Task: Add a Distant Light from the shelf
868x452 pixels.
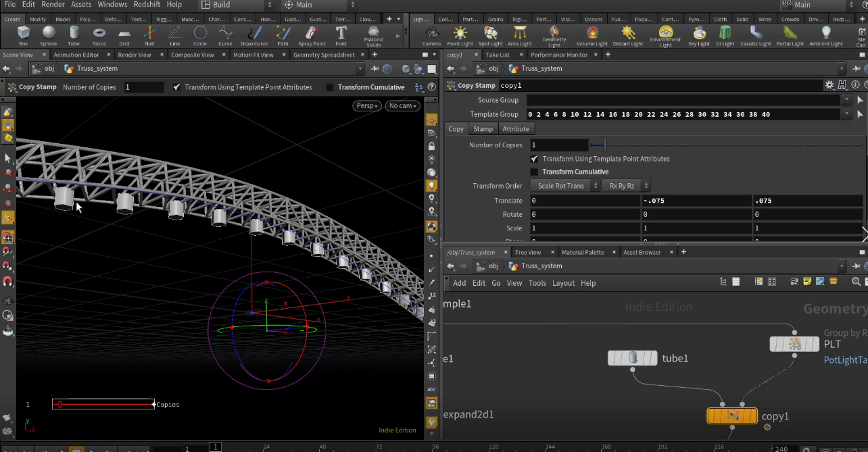Action: pyautogui.click(x=629, y=36)
